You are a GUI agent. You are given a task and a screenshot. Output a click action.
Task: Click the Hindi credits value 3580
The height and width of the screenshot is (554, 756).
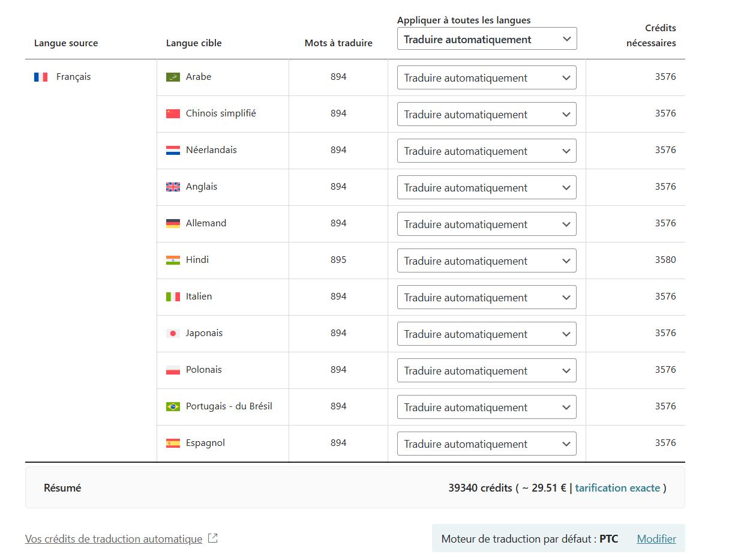[665, 260]
